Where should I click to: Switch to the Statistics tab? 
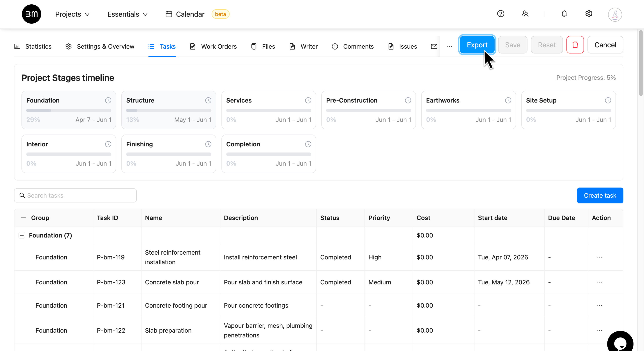(x=33, y=46)
